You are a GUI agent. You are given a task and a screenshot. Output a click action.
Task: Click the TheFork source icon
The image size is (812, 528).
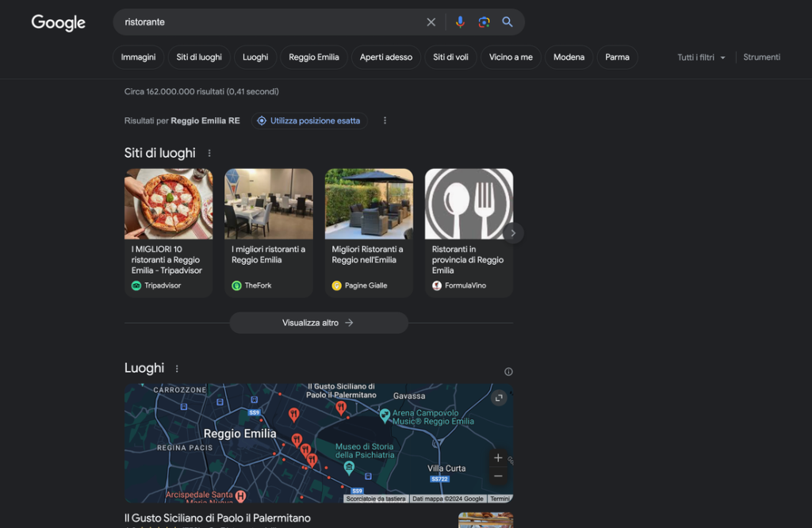(x=236, y=285)
